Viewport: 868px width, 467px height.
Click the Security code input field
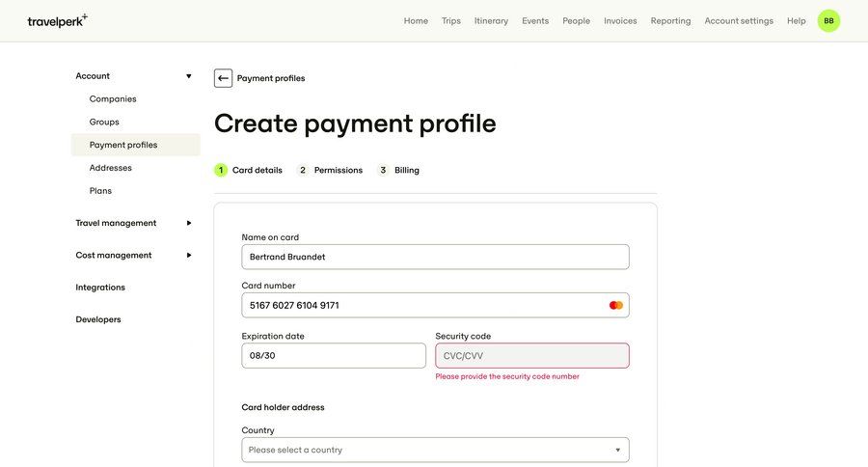pos(531,356)
